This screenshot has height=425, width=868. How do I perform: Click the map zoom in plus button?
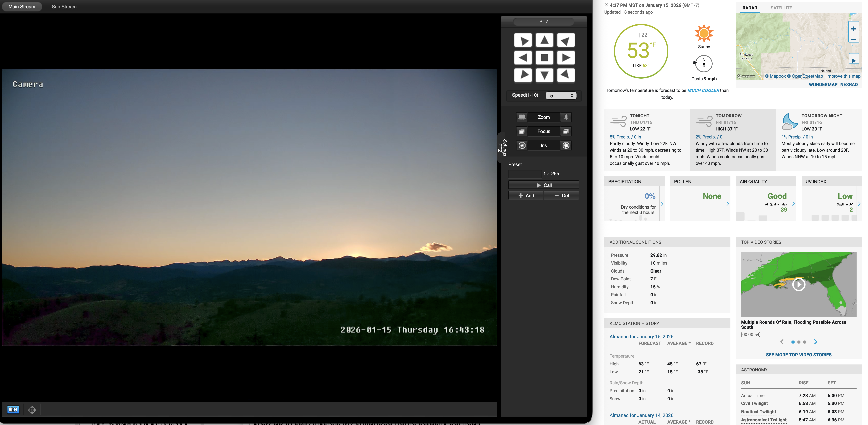click(854, 29)
